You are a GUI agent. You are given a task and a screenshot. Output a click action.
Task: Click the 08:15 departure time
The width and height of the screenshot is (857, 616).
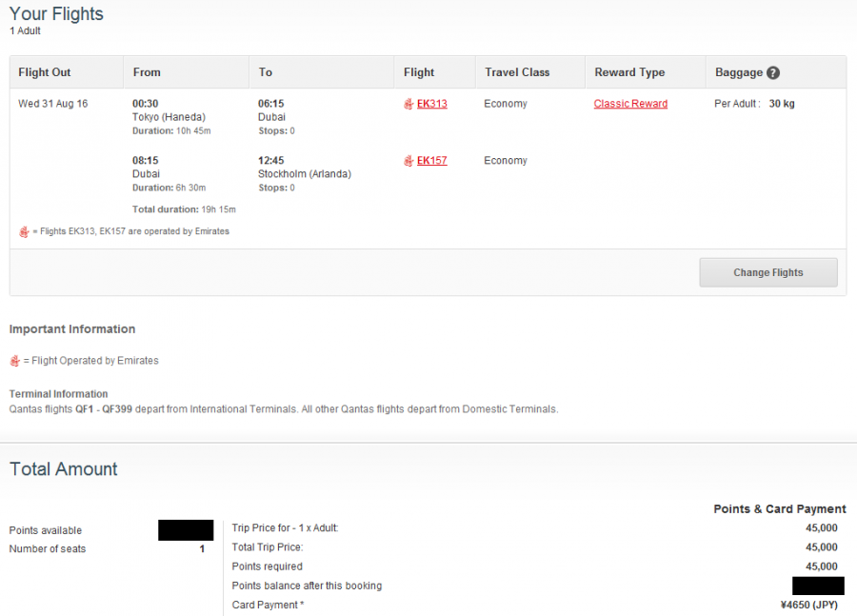pos(146,161)
